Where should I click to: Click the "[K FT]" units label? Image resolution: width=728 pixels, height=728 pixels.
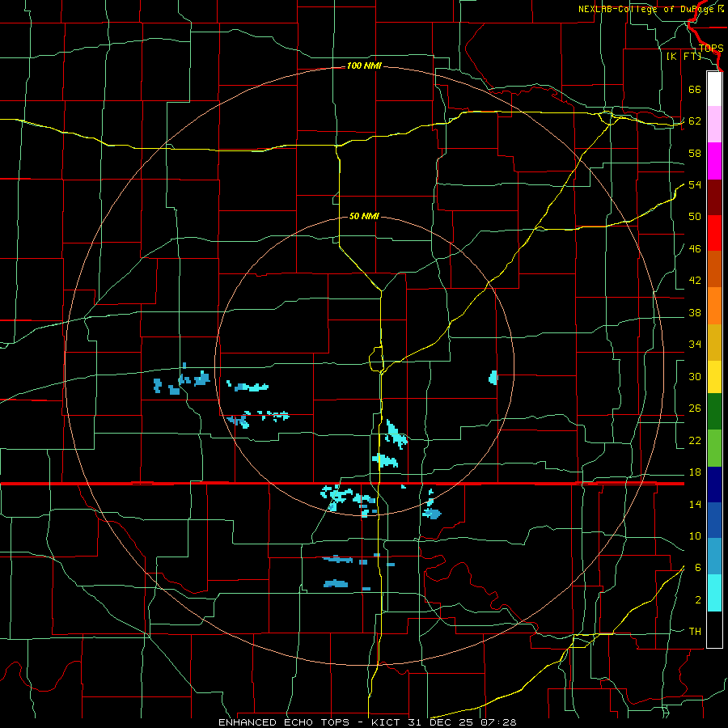point(684,57)
